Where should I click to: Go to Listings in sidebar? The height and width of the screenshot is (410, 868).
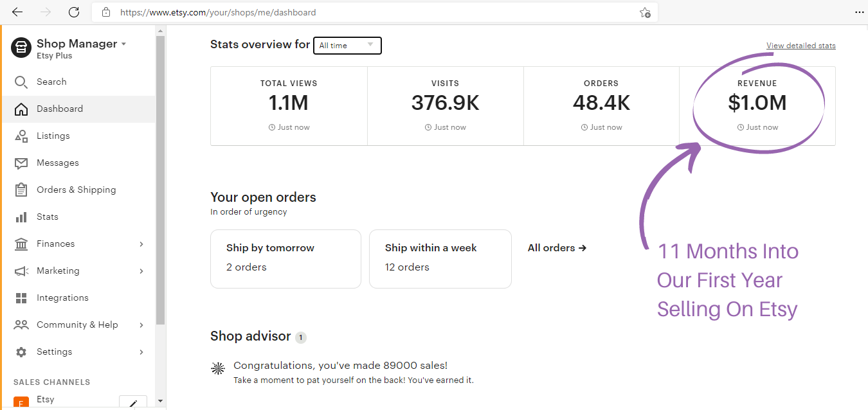[x=79, y=136]
